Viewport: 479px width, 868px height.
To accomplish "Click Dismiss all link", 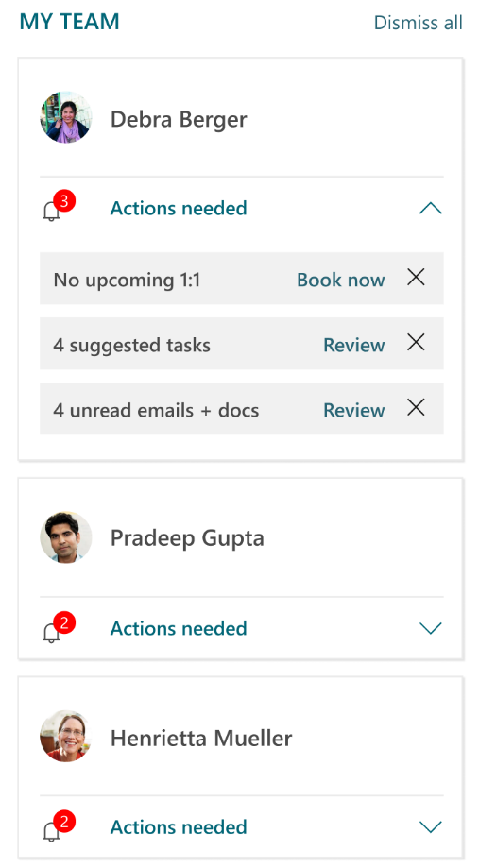I will point(419,23).
